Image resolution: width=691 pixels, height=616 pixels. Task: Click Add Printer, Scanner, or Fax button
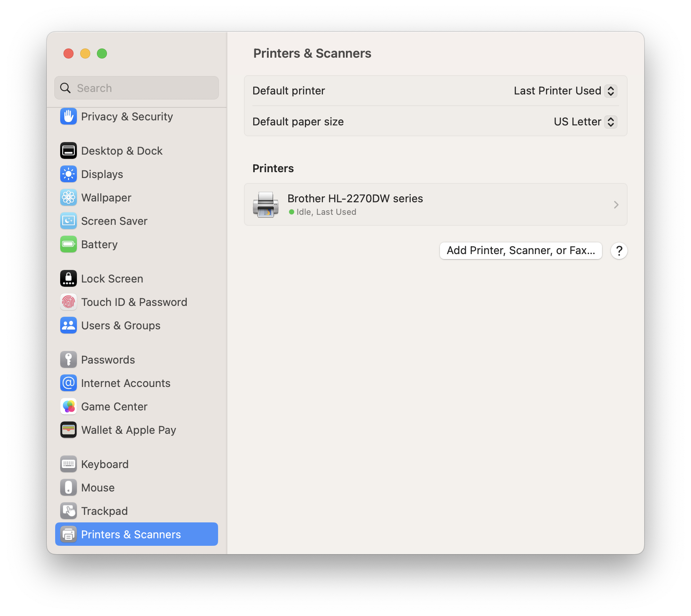click(x=521, y=251)
